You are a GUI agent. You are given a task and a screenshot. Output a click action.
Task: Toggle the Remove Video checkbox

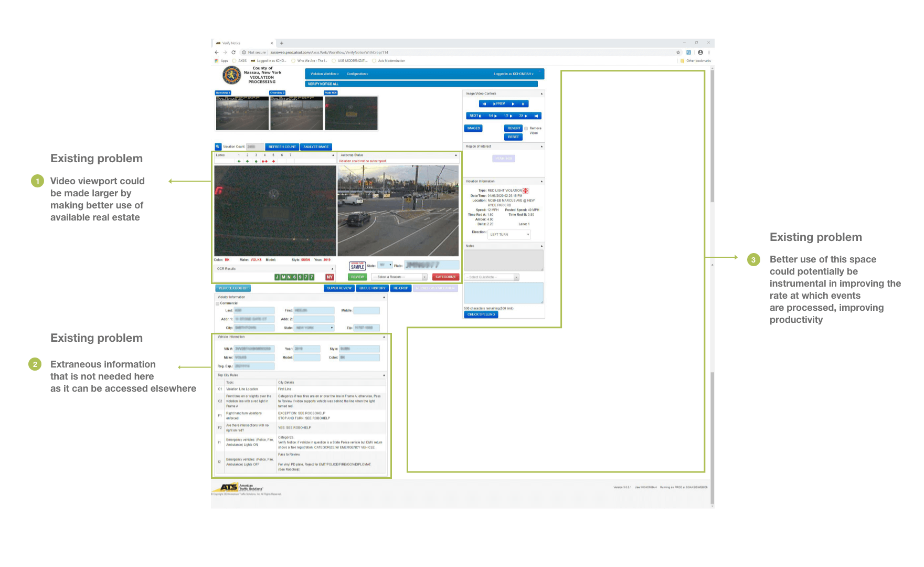(526, 129)
